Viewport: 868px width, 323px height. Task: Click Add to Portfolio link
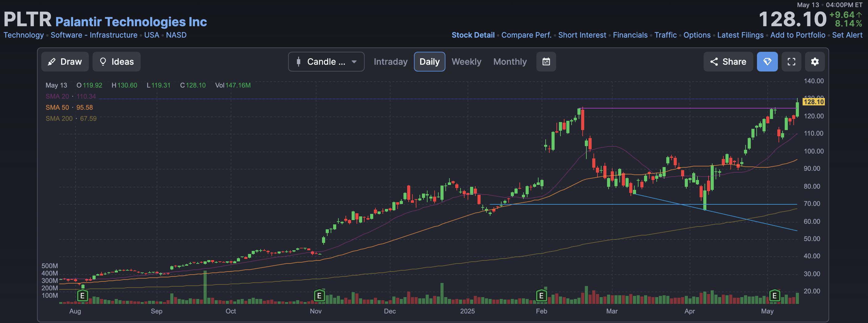pyautogui.click(x=798, y=35)
